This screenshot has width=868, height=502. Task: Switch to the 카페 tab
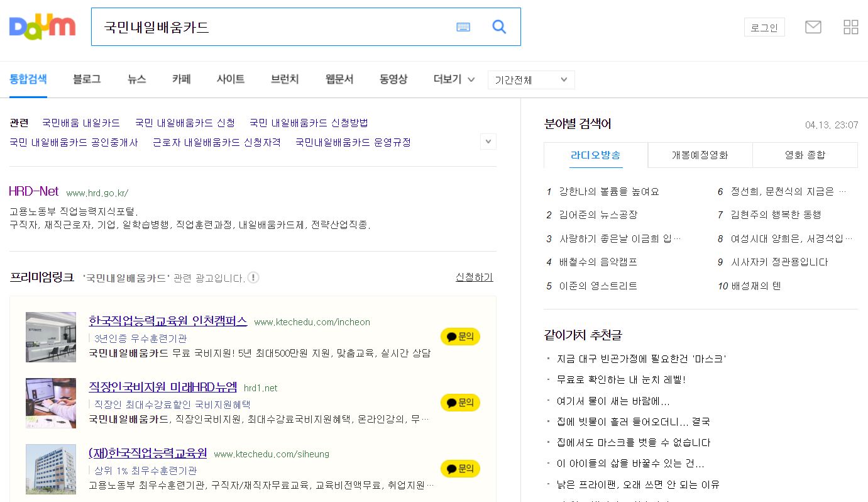coord(182,79)
